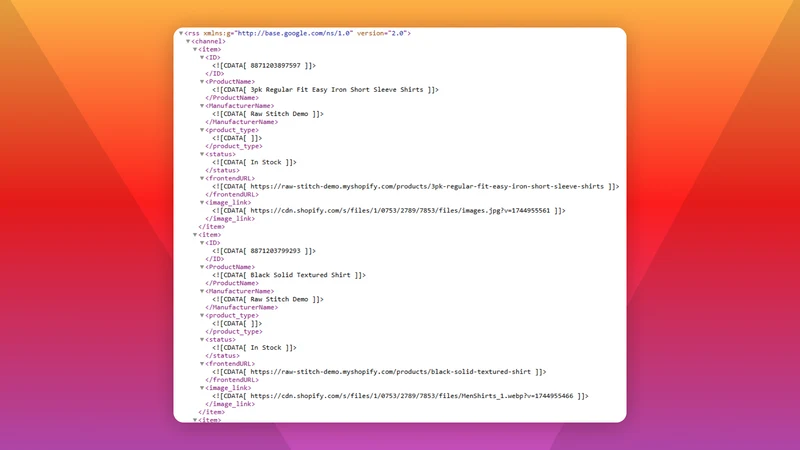This screenshot has height=450, width=800.
Task: Click closing image_link tag below MenShirts_1.webp URL
Action: [230, 404]
